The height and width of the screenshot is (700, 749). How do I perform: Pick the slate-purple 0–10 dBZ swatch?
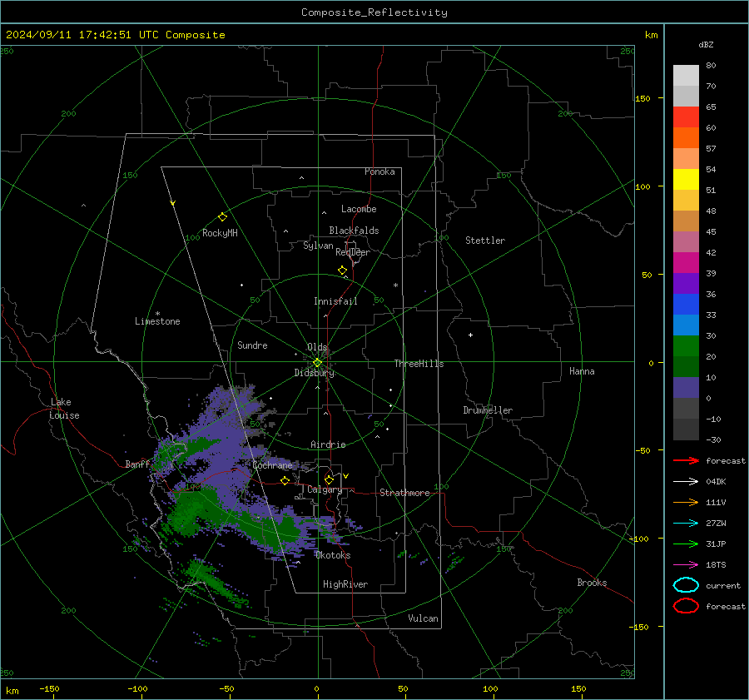[686, 388]
